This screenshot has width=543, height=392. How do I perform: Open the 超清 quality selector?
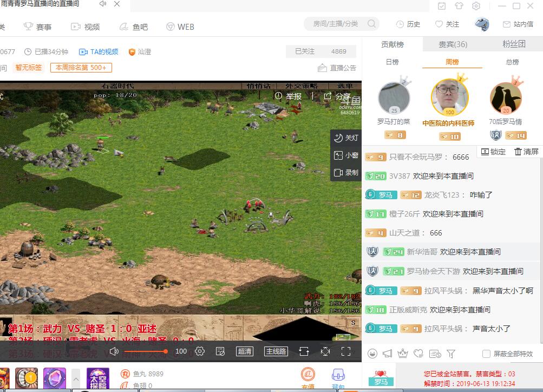(244, 351)
